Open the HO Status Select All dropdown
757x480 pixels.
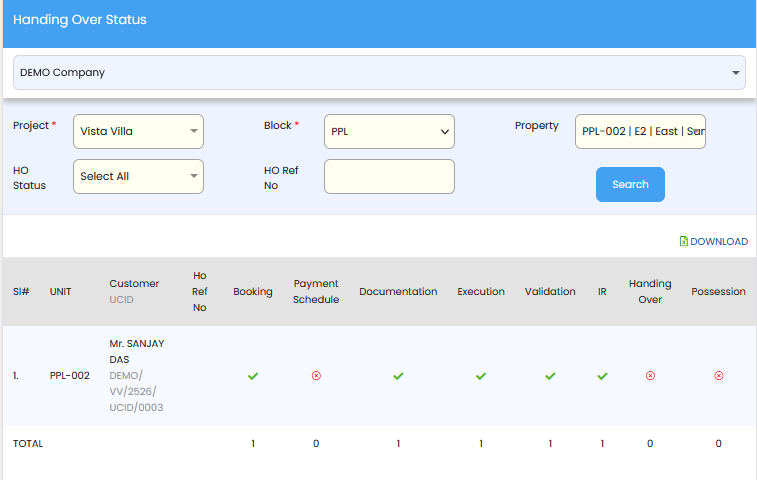click(x=139, y=176)
